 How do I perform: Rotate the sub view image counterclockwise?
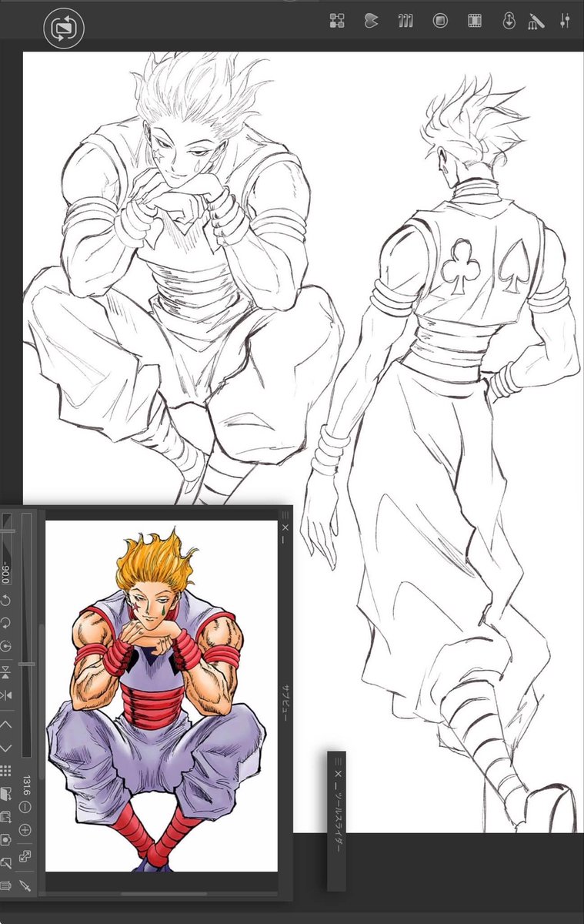pyautogui.click(x=5, y=601)
